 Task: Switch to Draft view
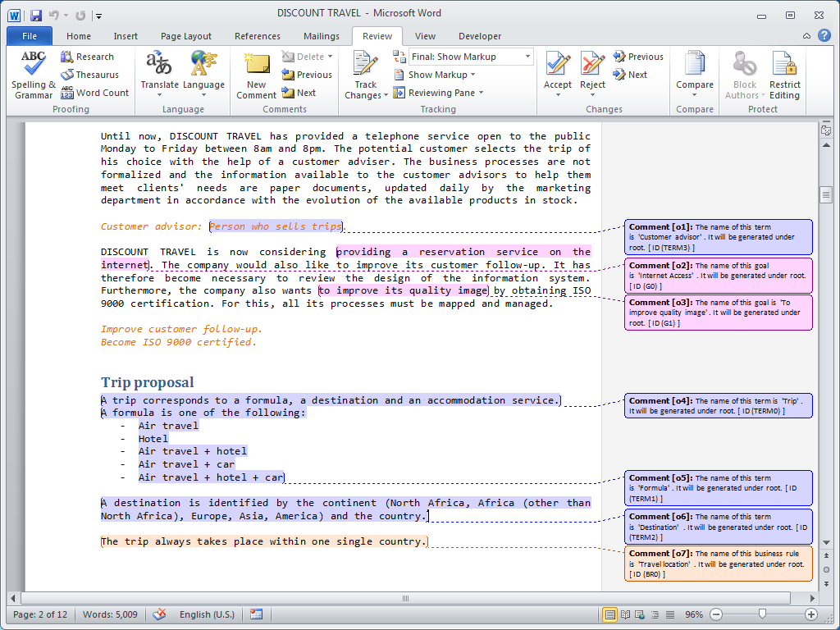tap(669, 614)
